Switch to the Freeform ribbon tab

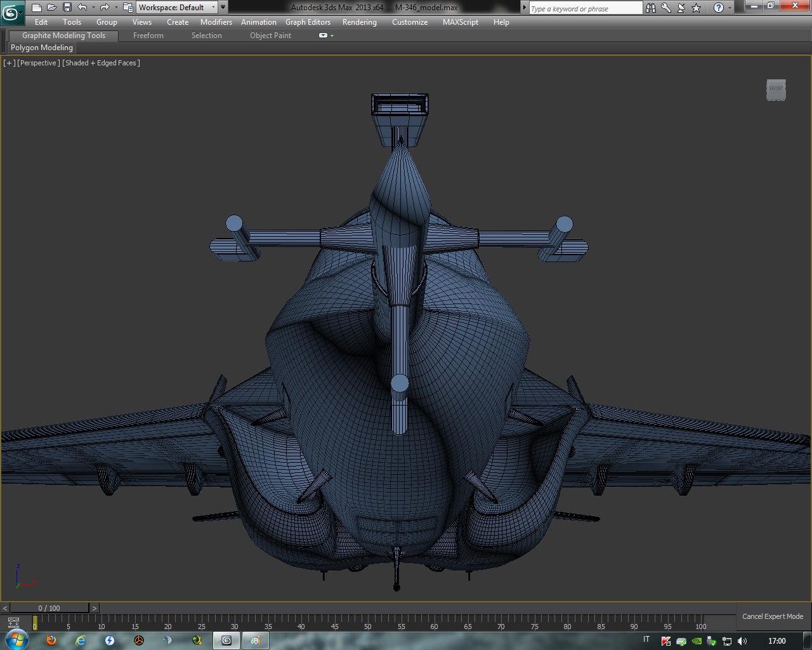(x=148, y=36)
